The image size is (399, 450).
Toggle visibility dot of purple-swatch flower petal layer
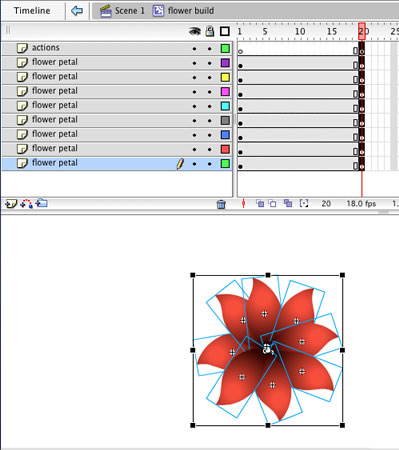(194, 63)
